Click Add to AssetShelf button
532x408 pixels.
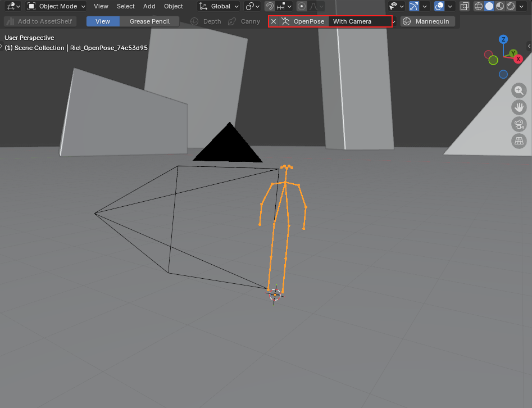point(40,21)
